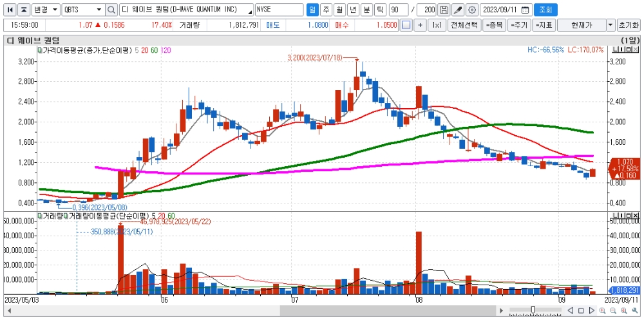Click the volume indicator marker
Screen dimensions: 644x320
pyautogui.click(x=40, y=216)
